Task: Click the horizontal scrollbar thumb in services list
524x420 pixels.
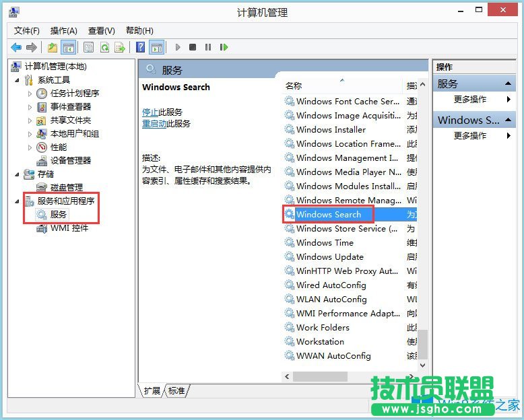Action: [320, 377]
